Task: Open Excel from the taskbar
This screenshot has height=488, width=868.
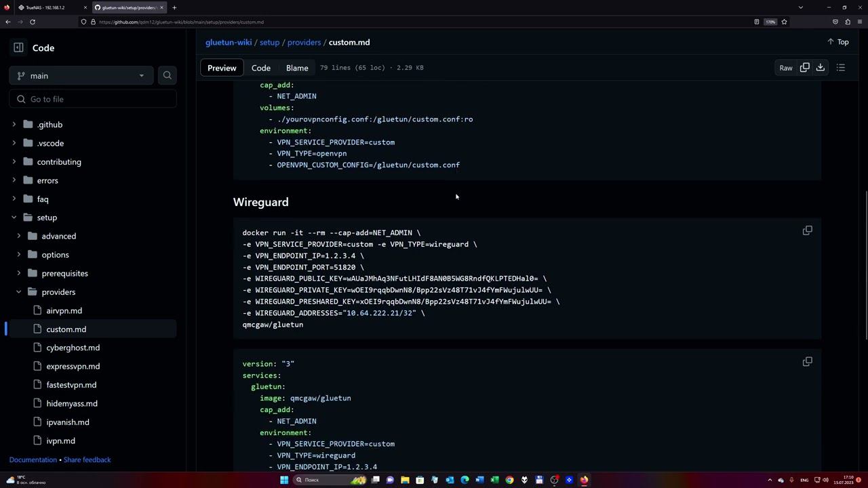Action: 494,480
